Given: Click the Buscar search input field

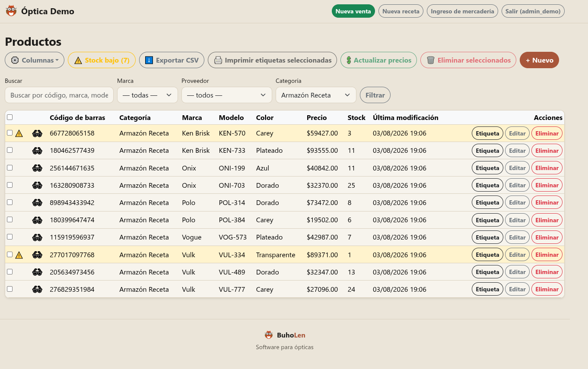Looking at the screenshot, I should 59,95.
